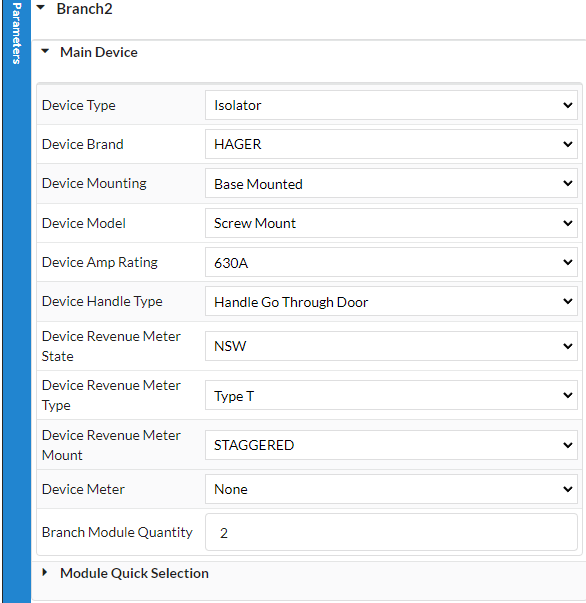Open the Device Brand dropdown showing HAGER
Screen dimensions: 586x603
[x=391, y=144]
